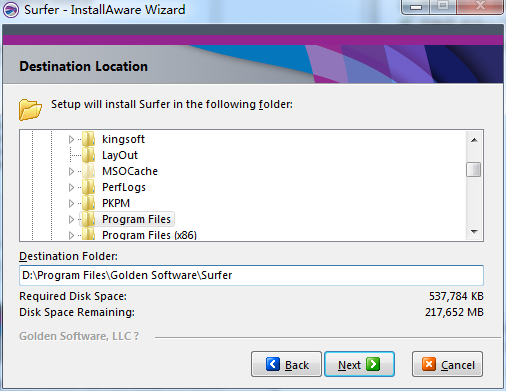
Task: Expand the kingsoft tree node
Action: click(x=71, y=139)
